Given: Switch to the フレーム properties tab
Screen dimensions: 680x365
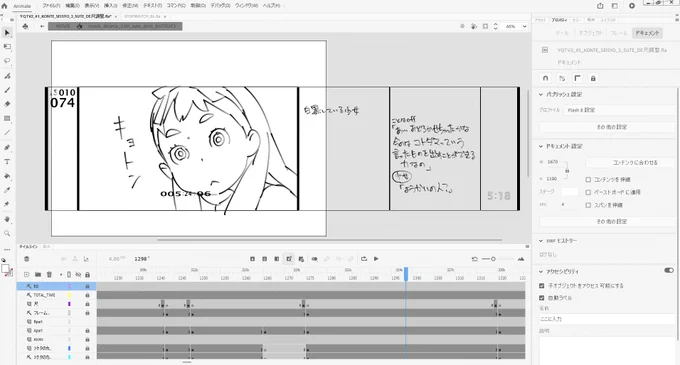Looking at the screenshot, I should click(619, 33).
